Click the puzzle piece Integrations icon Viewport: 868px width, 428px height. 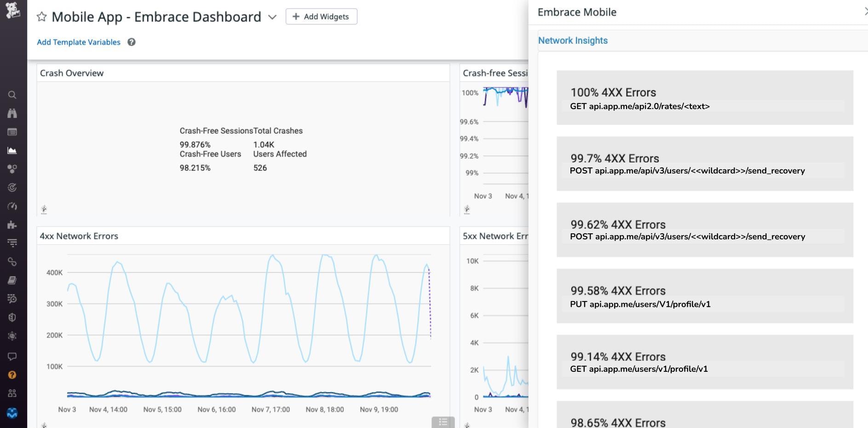pos(12,225)
